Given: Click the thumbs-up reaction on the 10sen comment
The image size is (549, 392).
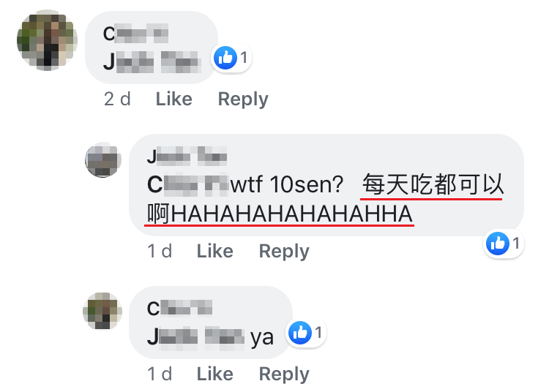Looking at the screenshot, I should pyautogui.click(x=498, y=243).
